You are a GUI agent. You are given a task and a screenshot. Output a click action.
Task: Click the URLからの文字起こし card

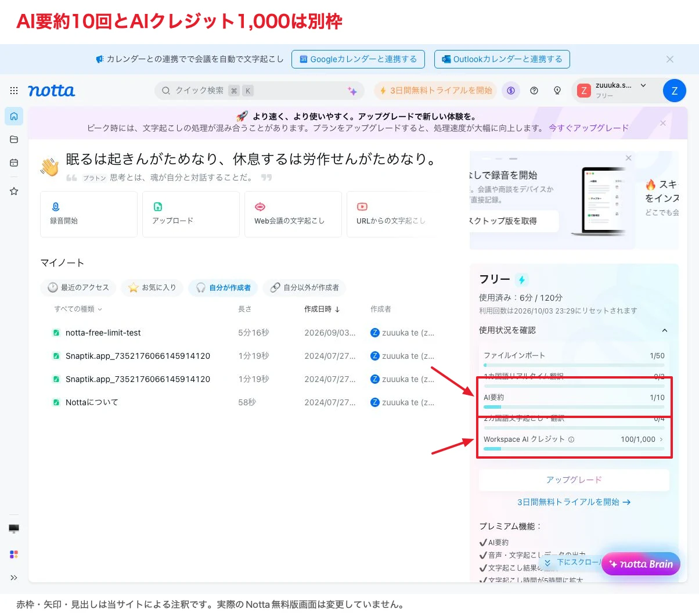pyautogui.click(x=391, y=214)
